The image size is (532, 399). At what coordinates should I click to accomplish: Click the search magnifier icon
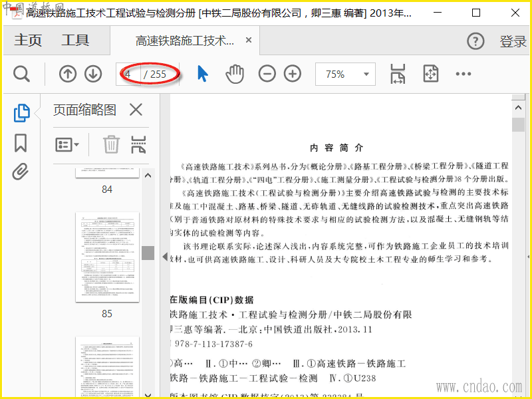pos(21,74)
